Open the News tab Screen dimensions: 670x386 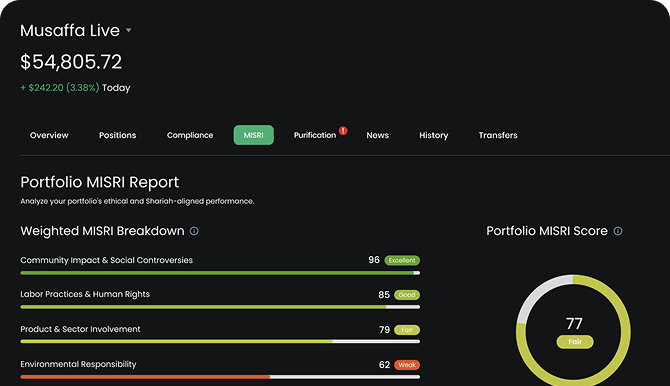pos(377,135)
